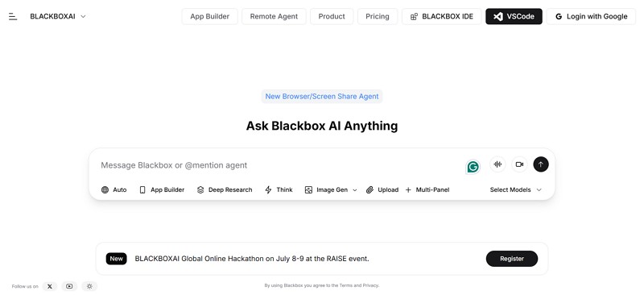Open the YouTube follow icon
Screen dimensions: 644x295
pyautogui.click(x=69, y=286)
